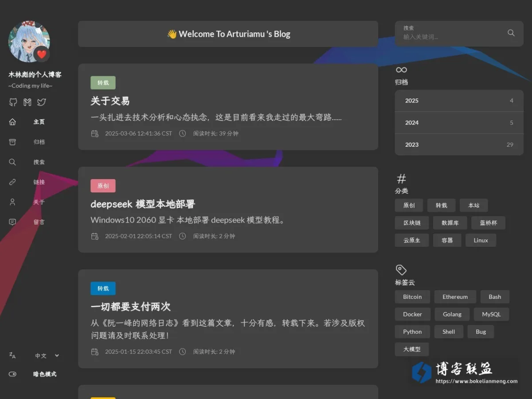The width and height of the screenshot is (532, 399).
Task: Click the calendar icon on the 关于交易 post
Action: [x=95, y=133]
